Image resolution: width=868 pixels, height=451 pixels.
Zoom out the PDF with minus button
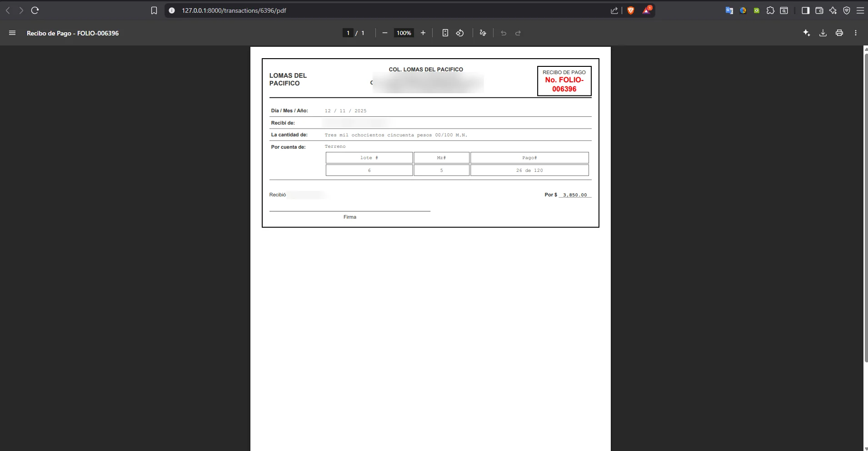pyautogui.click(x=385, y=33)
